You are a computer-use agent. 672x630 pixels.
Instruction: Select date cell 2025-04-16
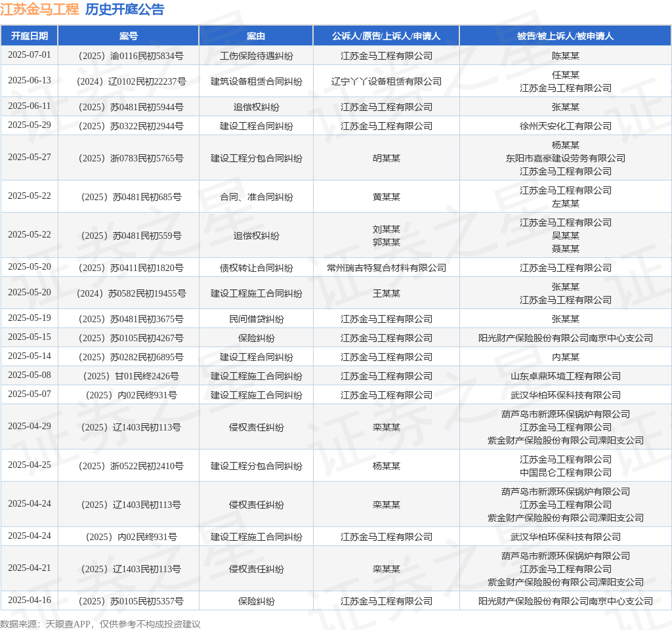[29, 600]
